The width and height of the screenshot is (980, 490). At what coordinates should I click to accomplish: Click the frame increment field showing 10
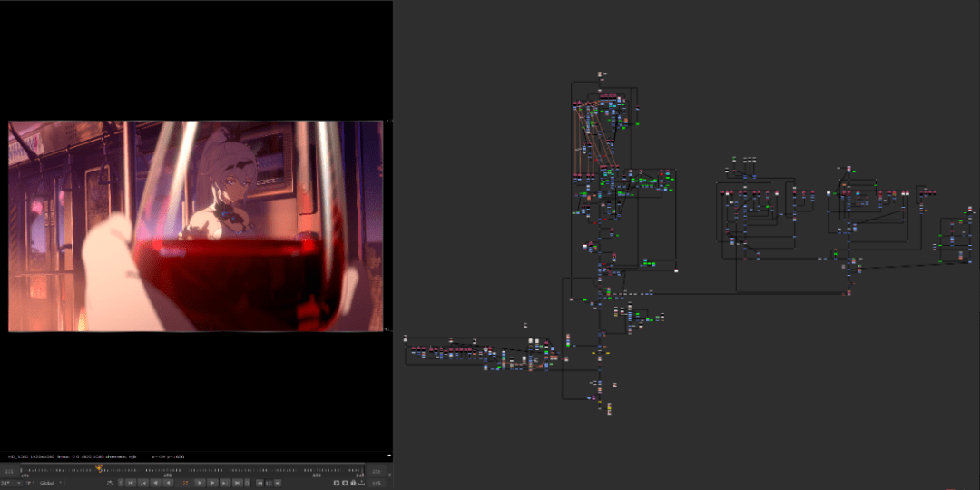point(269,483)
